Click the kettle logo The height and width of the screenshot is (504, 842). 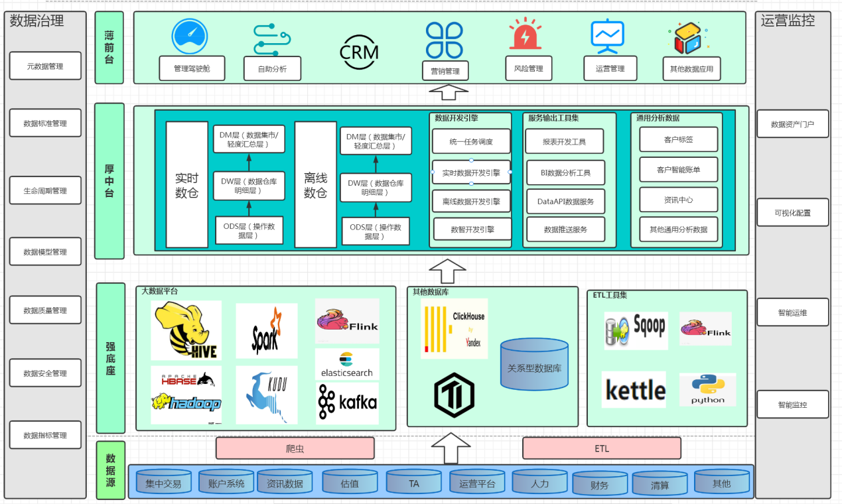coord(635,390)
